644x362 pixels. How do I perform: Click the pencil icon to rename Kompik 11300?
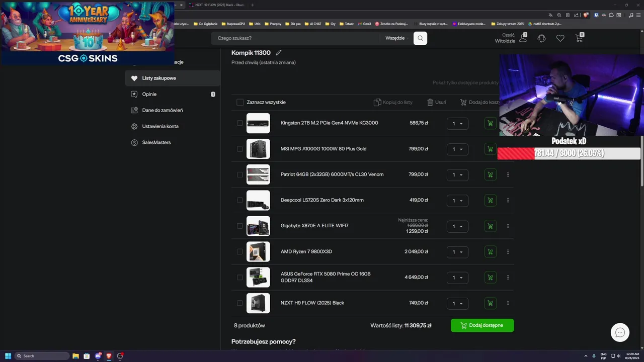pyautogui.click(x=279, y=53)
